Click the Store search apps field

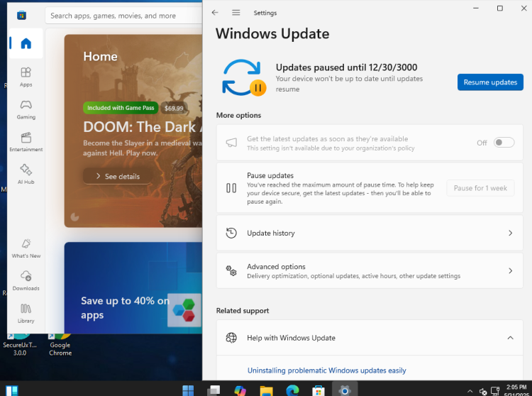(x=123, y=16)
